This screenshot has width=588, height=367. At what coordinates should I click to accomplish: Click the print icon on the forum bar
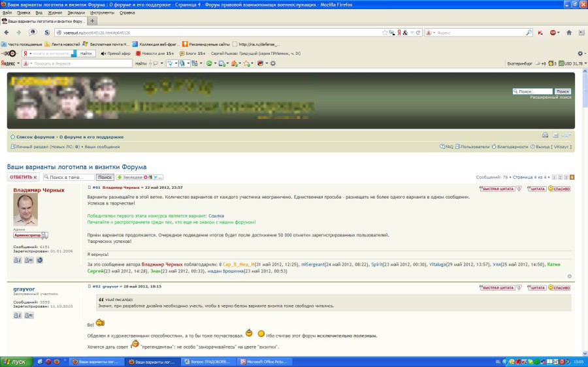(545, 135)
